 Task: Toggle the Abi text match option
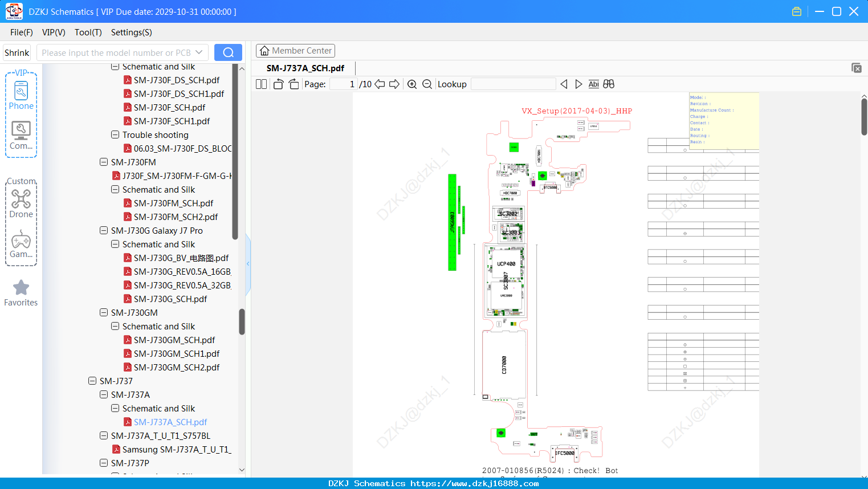(x=594, y=84)
